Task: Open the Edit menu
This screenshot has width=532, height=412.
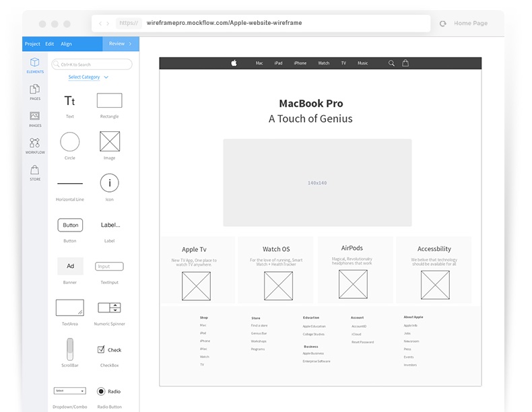Action: [x=50, y=44]
